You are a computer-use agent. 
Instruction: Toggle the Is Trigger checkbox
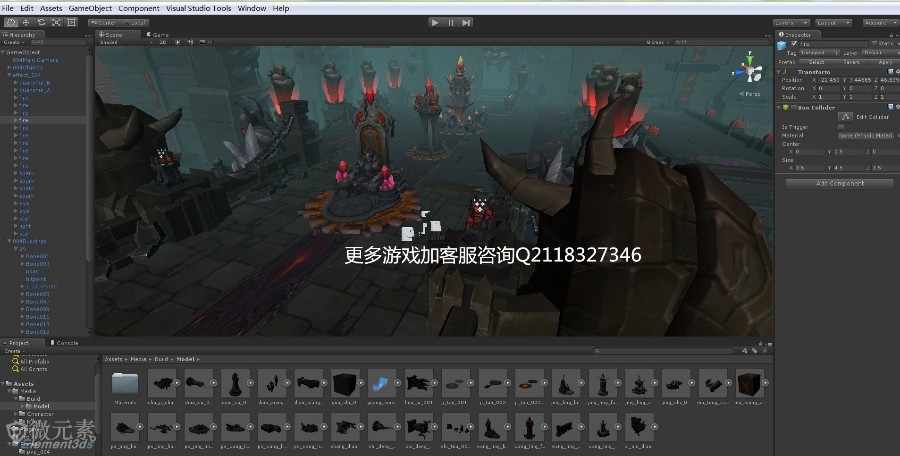click(x=841, y=127)
